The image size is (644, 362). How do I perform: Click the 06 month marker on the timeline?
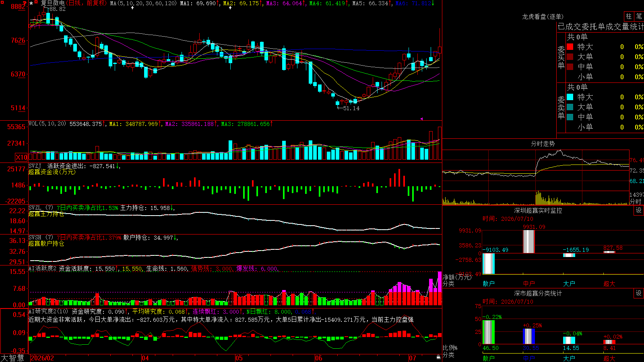point(319,358)
